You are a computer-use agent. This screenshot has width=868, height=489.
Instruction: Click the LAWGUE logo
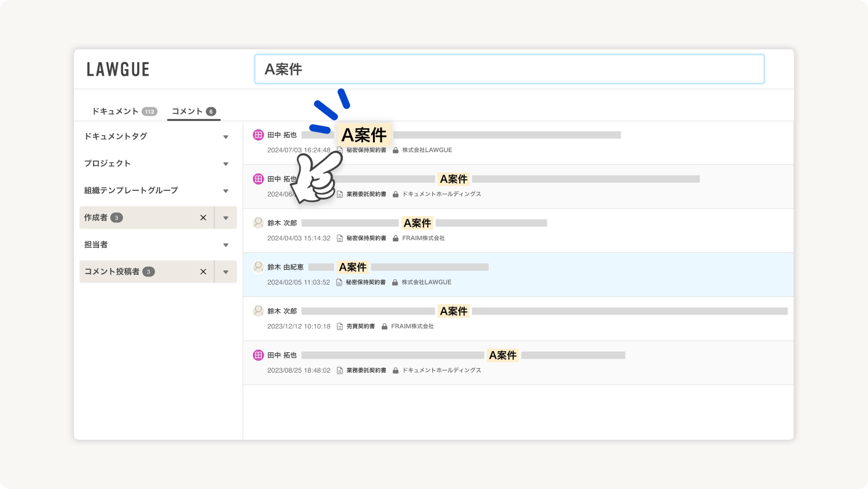click(x=117, y=69)
